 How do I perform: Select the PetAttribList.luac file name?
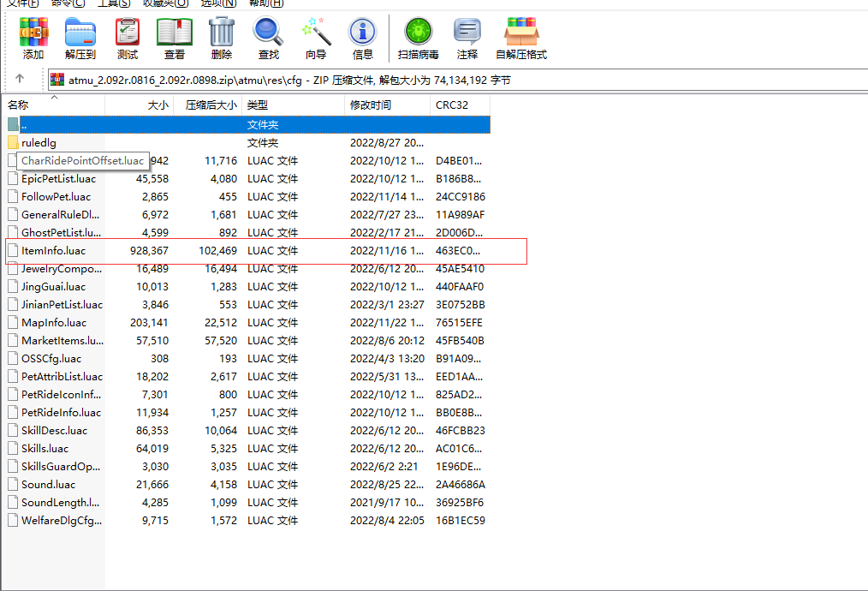pyautogui.click(x=62, y=377)
